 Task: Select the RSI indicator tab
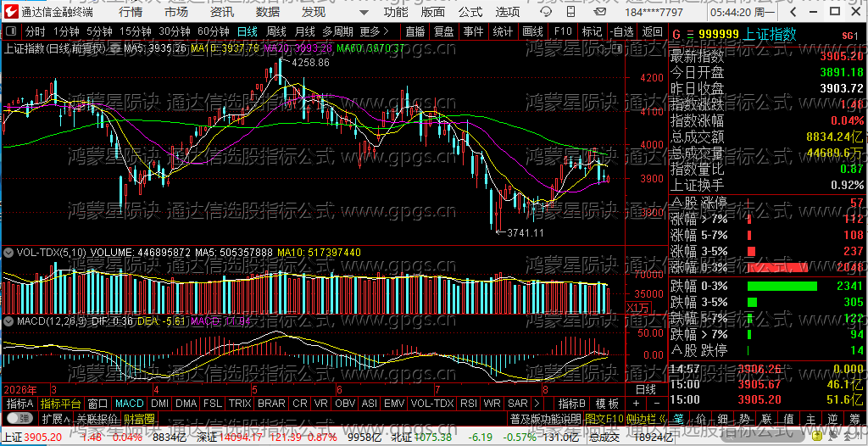[x=468, y=404]
